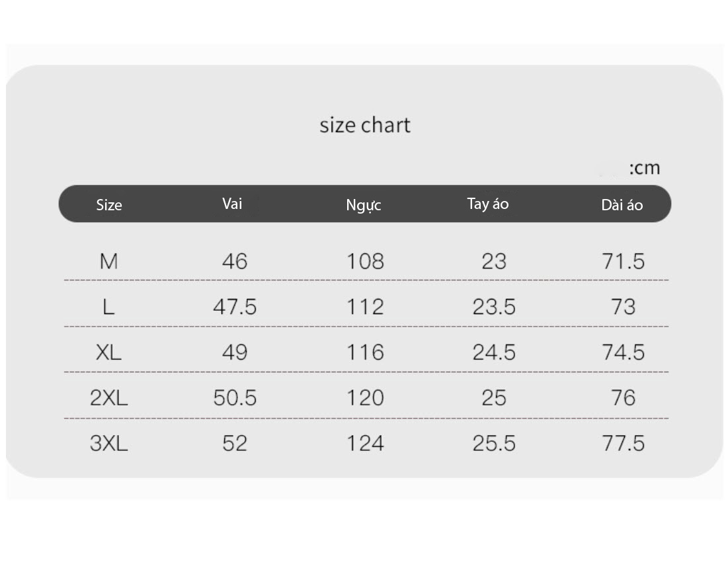
Task: Click the 50.5 shoulder value for 2XL
Action: pos(235,398)
